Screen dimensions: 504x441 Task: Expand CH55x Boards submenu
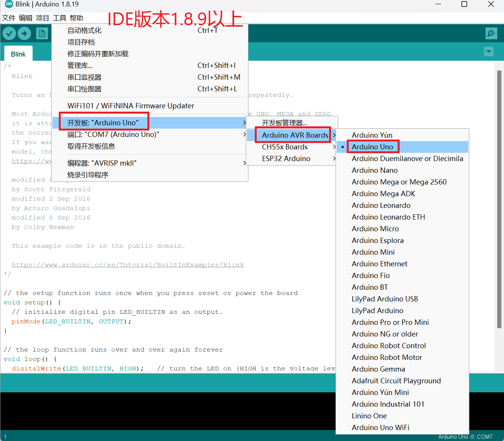285,147
